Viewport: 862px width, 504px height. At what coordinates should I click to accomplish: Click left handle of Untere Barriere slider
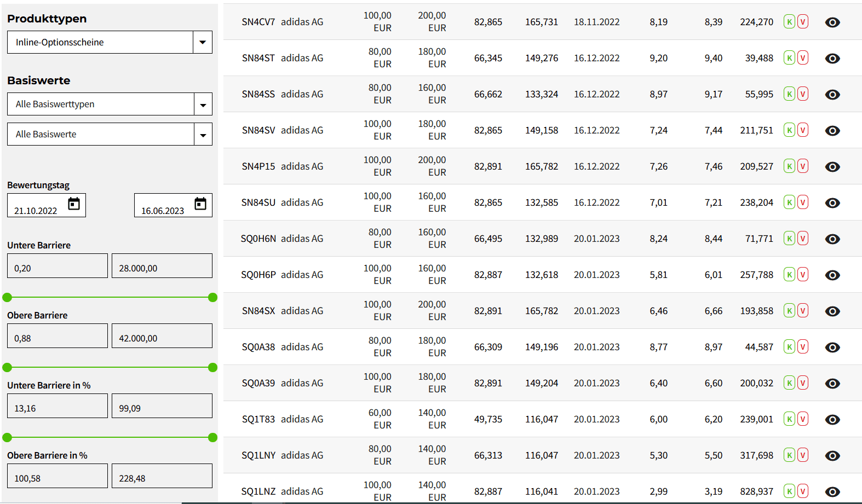(7, 298)
